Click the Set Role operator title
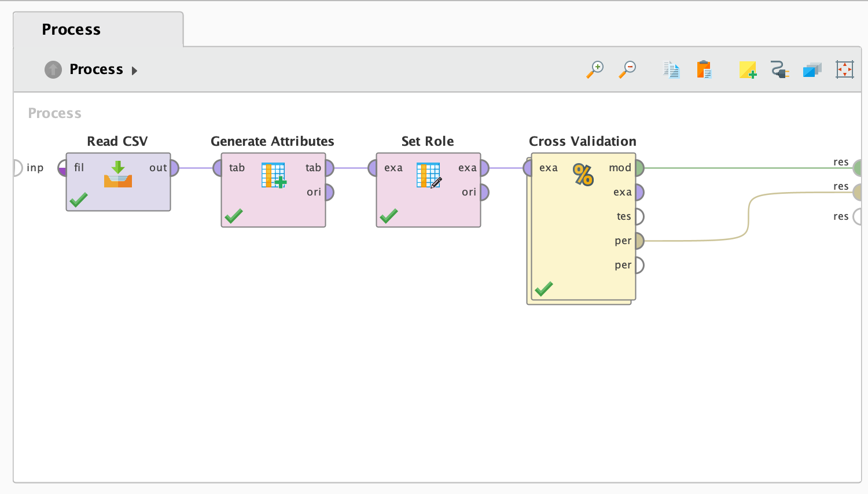Image resolution: width=868 pixels, height=494 pixels. coord(428,141)
